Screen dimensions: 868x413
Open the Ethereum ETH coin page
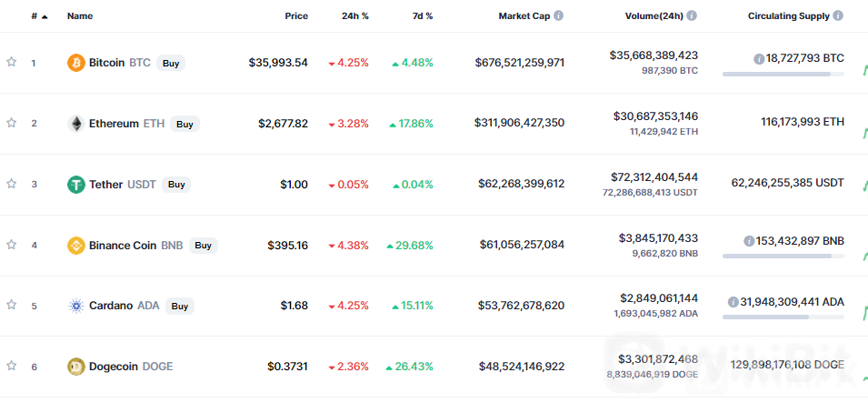click(x=126, y=124)
